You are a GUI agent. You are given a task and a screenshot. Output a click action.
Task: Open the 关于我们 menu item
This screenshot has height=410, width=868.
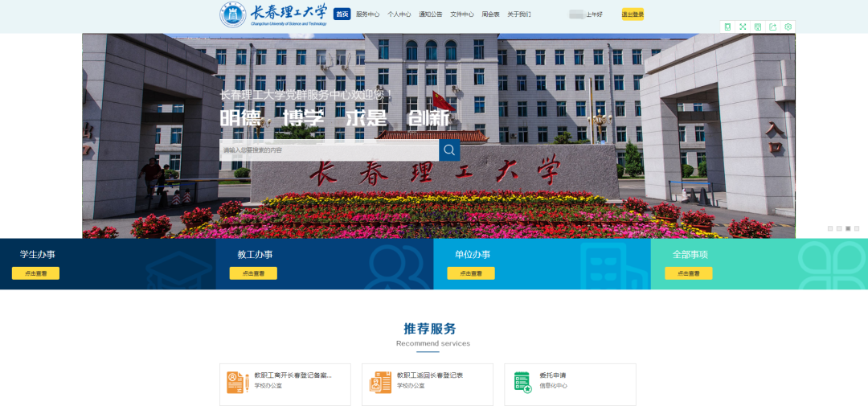(x=519, y=14)
